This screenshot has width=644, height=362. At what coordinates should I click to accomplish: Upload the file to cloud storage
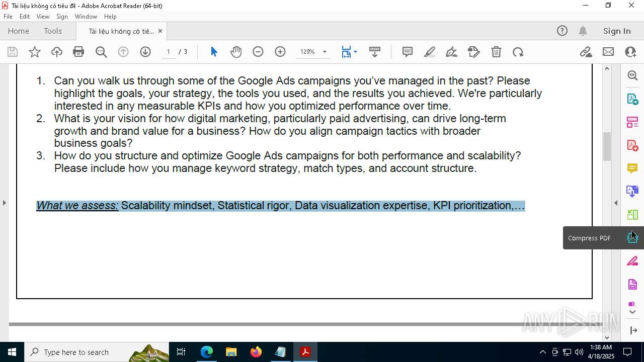tap(57, 52)
